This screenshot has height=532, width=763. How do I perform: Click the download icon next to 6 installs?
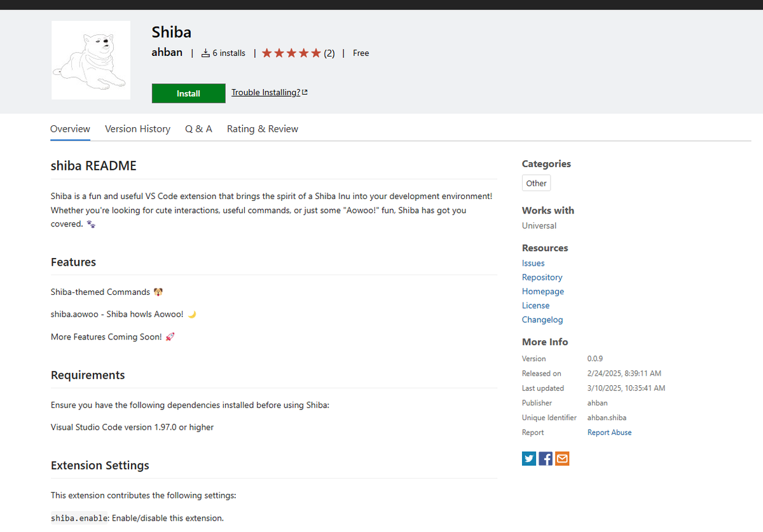click(205, 53)
